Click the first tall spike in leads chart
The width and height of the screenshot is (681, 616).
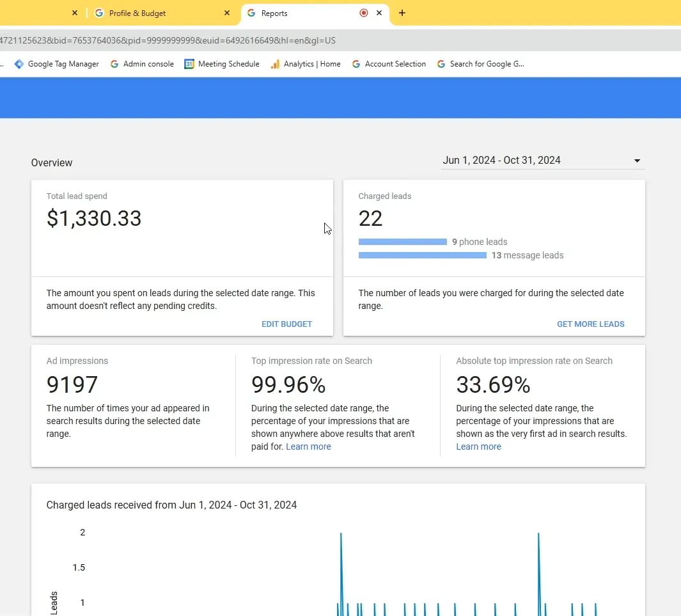point(341,573)
